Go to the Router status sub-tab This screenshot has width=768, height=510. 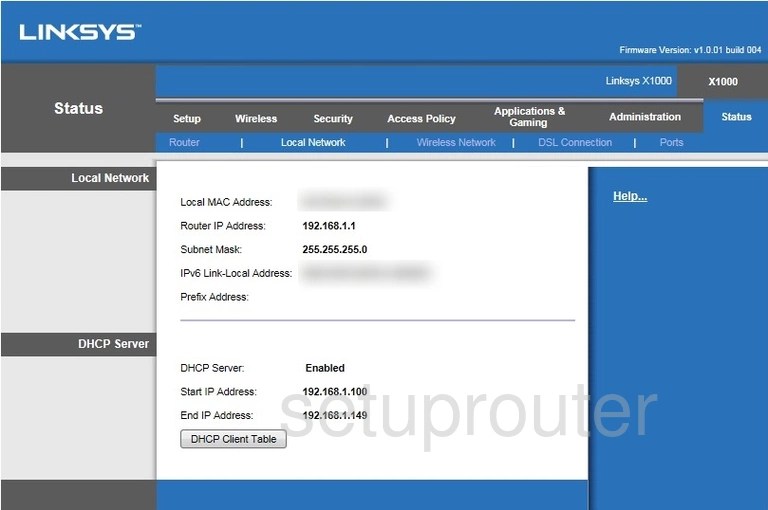(184, 143)
